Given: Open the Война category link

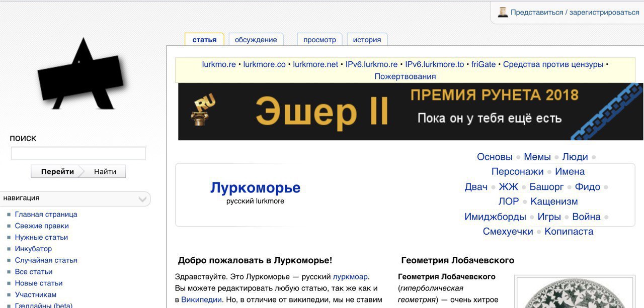Looking at the screenshot, I should coord(586,217).
